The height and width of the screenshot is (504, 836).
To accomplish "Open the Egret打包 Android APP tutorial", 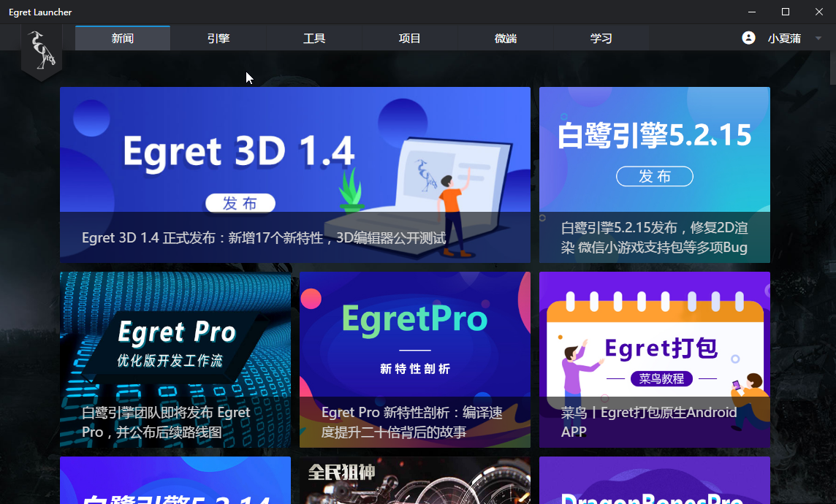I will tap(654, 359).
